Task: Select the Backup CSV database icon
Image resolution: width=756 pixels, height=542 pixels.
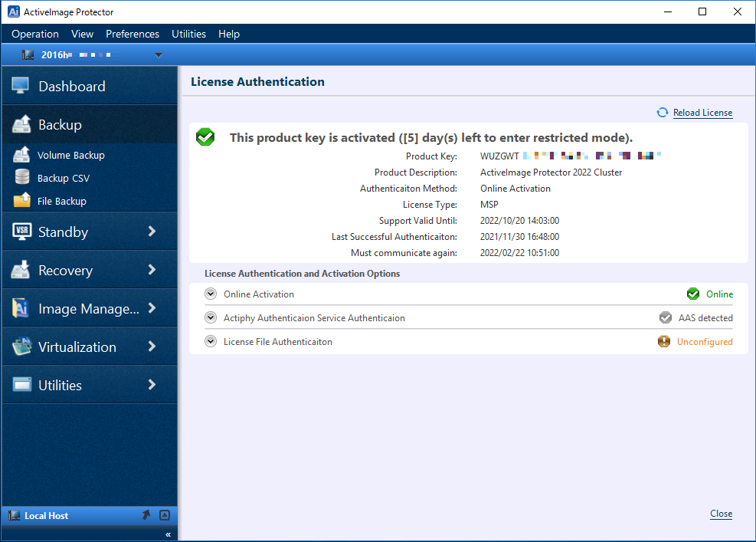Action: coord(22,178)
